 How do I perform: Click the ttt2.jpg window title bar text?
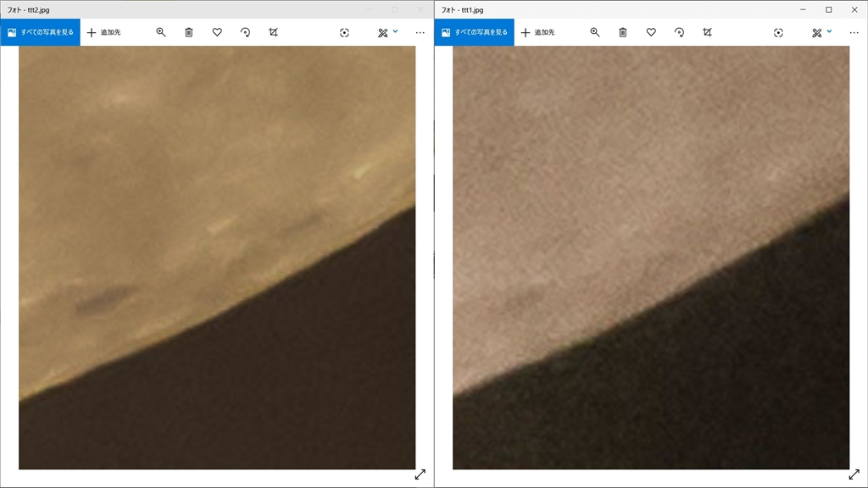click(x=28, y=10)
